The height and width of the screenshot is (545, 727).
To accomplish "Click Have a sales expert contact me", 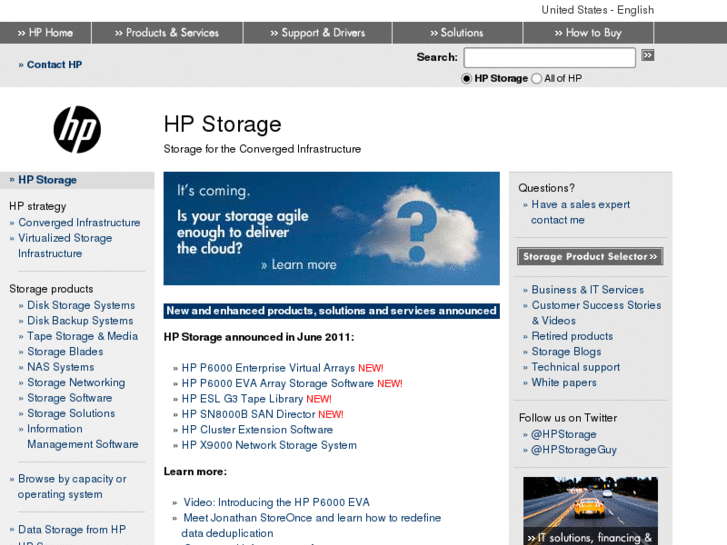I will click(580, 212).
